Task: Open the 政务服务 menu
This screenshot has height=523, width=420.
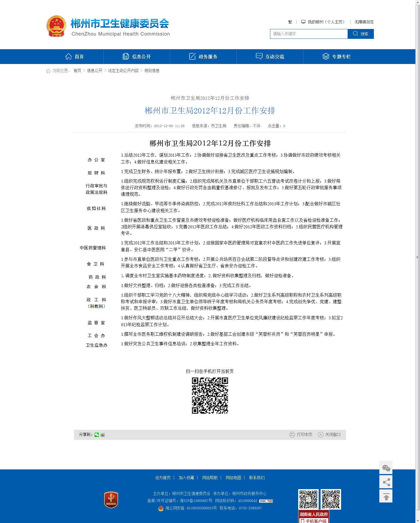Action: tap(203, 57)
